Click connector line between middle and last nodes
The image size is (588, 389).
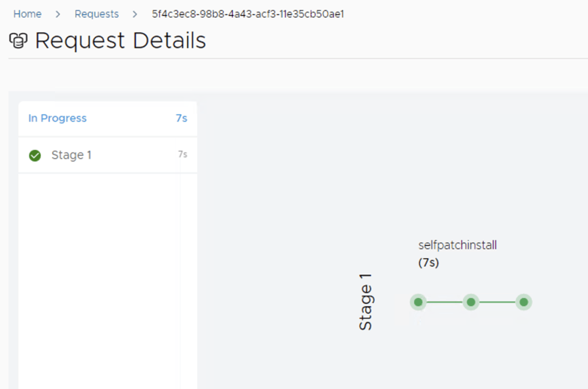tap(497, 302)
